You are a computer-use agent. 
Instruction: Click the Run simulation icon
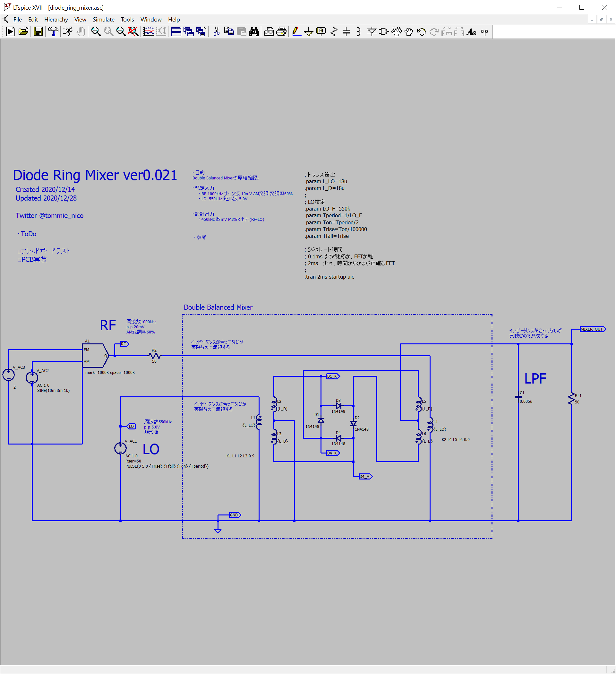point(68,32)
